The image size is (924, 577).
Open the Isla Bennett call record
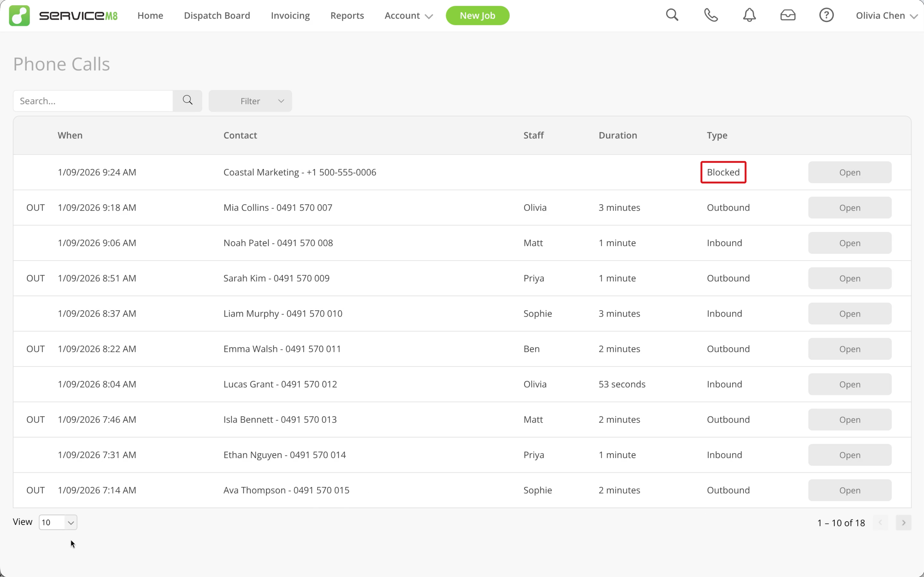tap(850, 419)
